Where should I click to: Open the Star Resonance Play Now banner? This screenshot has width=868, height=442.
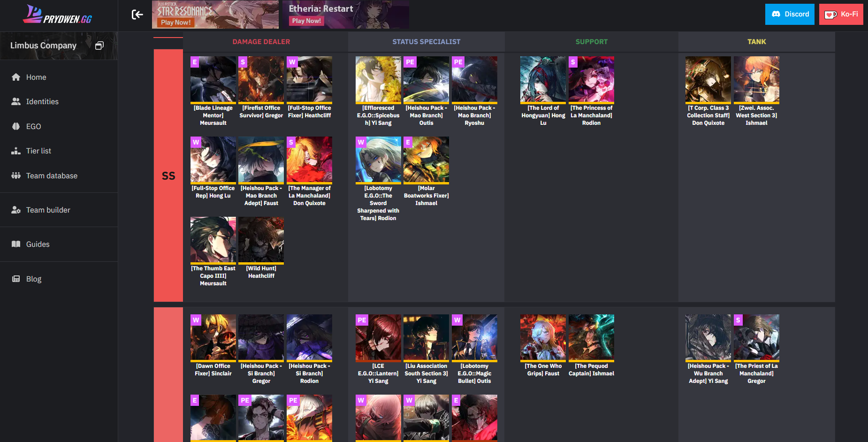[x=215, y=15]
